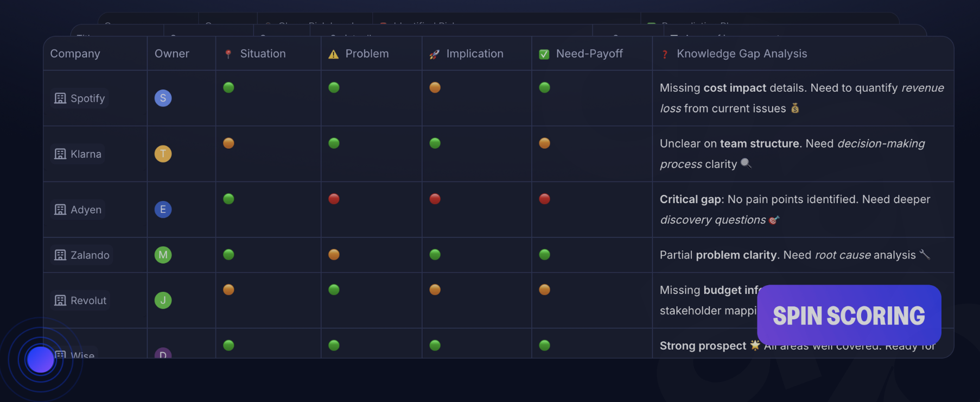This screenshot has width=980, height=402.
Task: Open owner avatar M in Zalando row
Action: click(x=163, y=255)
